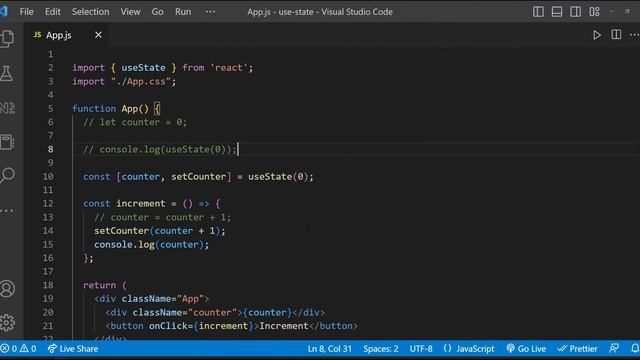Click the '// let counter = 0;' comment
The image size is (640, 360).
tap(135, 122)
